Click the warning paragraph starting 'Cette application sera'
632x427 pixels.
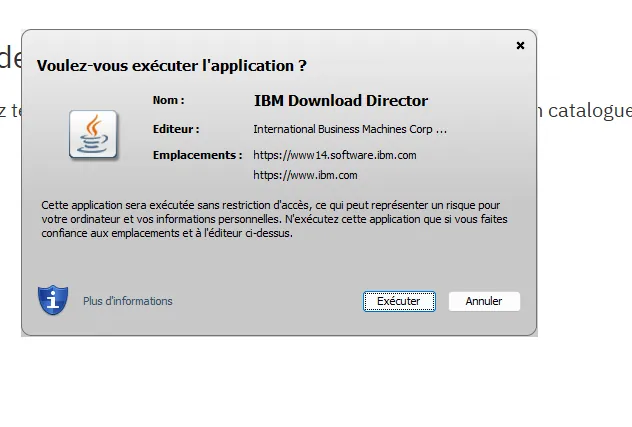[274, 219]
